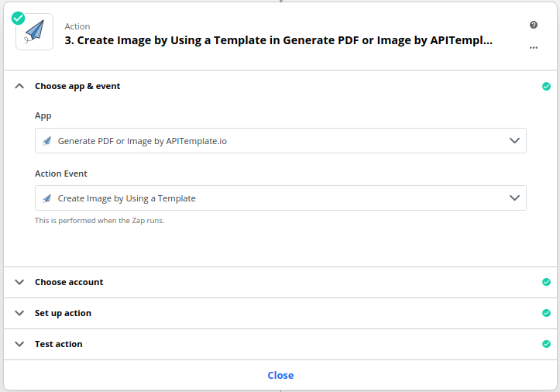Click paper plane icon in App field
Screen dimensions: 560x392
(47, 141)
